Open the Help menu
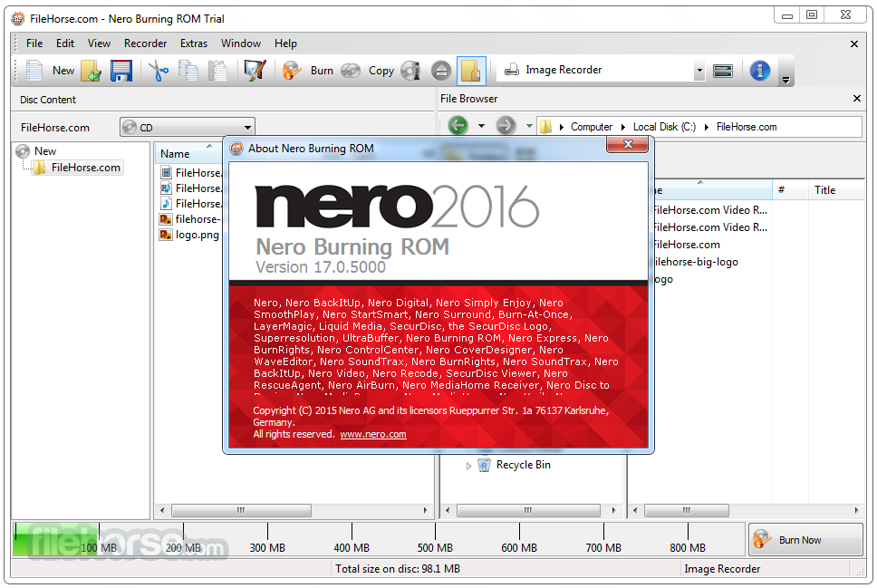This screenshot has height=588, width=877. coord(285,43)
